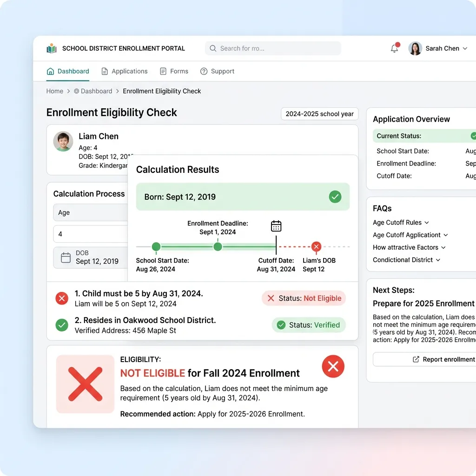The height and width of the screenshot is (476, 476).
Task: Click the Support question mark icon
Action: [204, 71]
